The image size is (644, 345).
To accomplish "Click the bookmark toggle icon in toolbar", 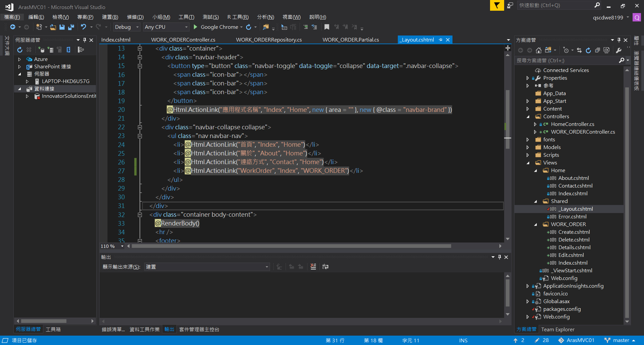I will pos(327,27).
